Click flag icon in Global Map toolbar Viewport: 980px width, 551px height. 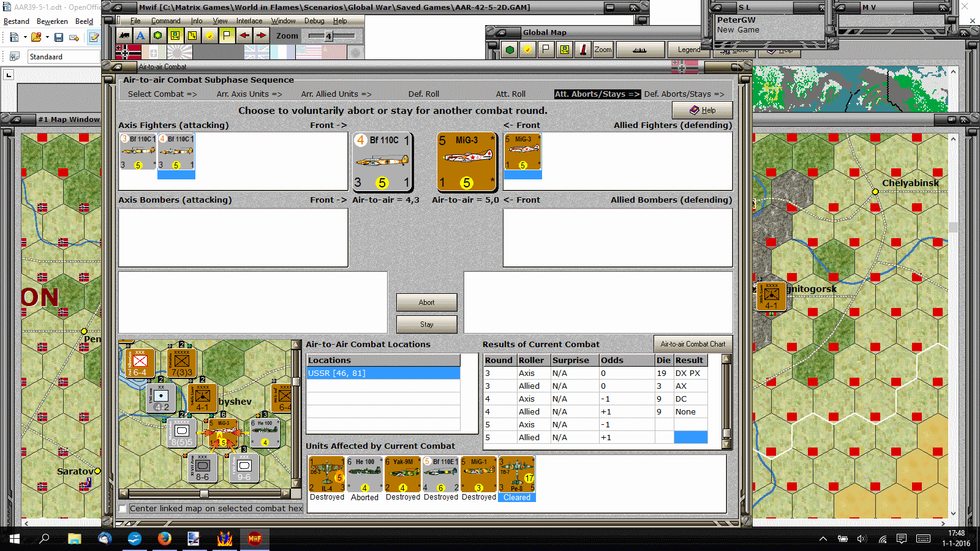pos(545,50)
